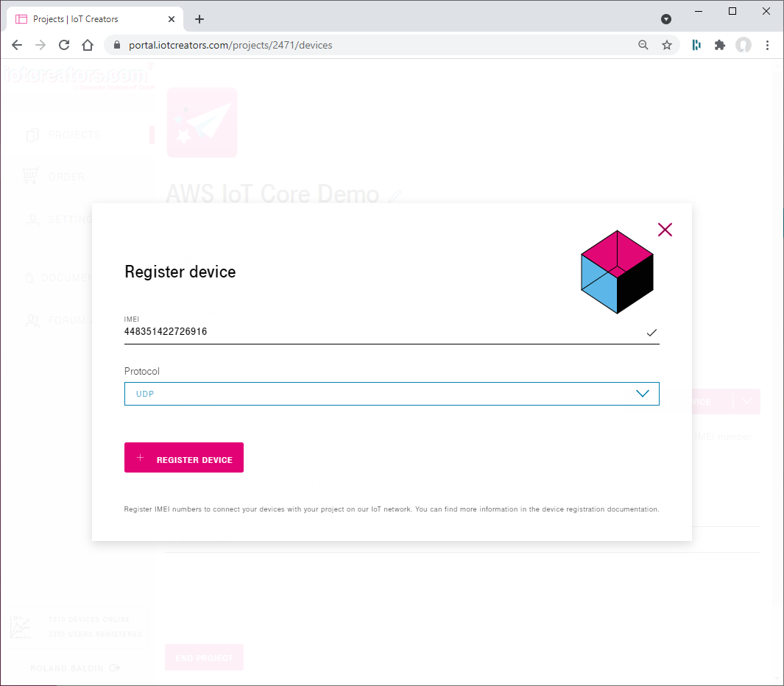Viewport: 784px width, 686px height.
Task: Switch to the Projects IoT Creators browser tab
Action: point(88,18)
